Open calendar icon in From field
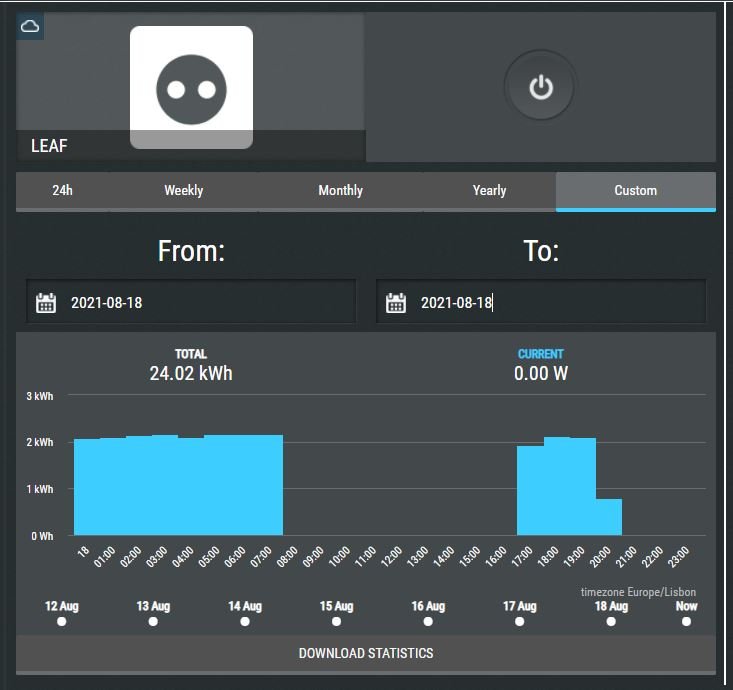 pos(46,303)
